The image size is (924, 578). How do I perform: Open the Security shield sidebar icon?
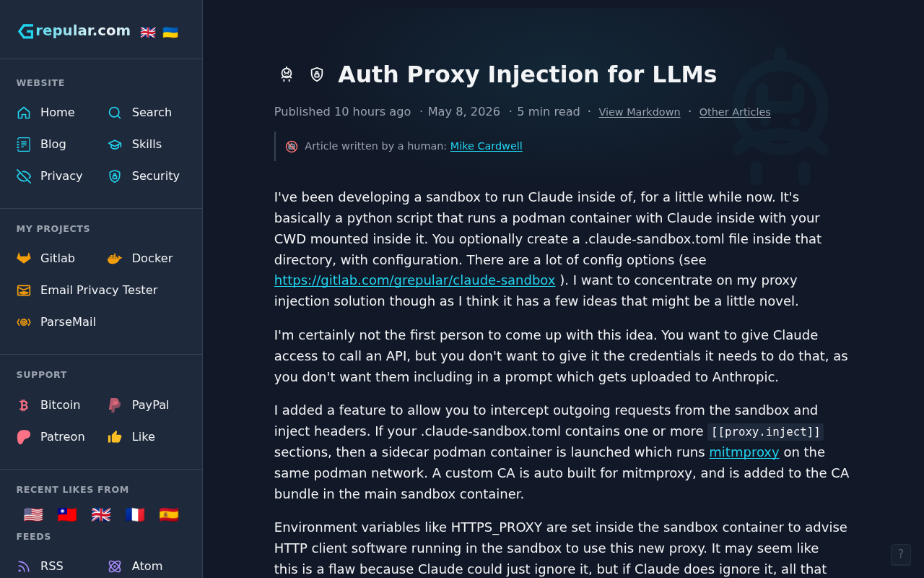(x=115, y=176)
